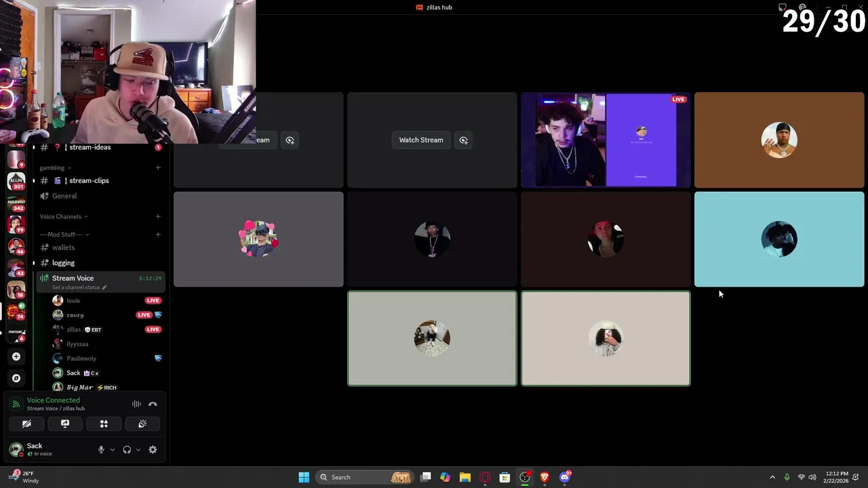Open the logging channel
Image resolution: width=868 pixels, height=488 pixels.
pyautogui.click(x=99, y=263)
